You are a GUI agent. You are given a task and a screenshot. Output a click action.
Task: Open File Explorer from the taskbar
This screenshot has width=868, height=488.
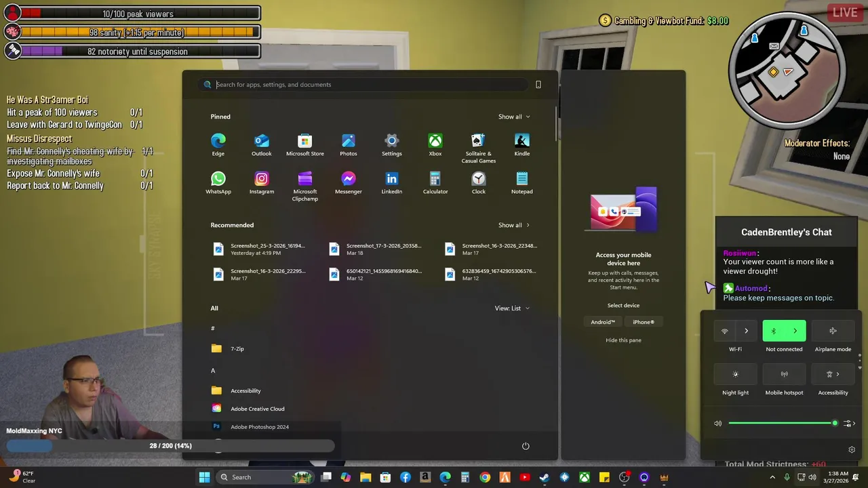[366, 477]
